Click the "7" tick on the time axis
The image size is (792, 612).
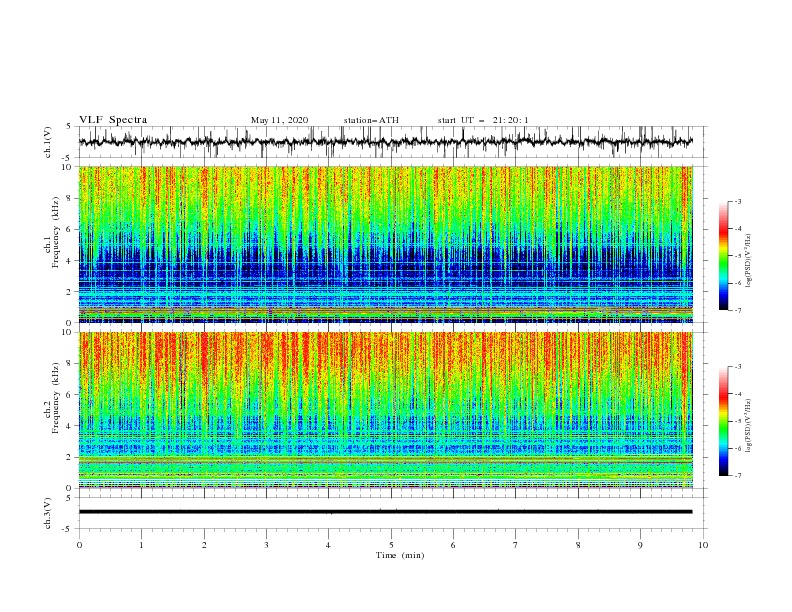click(x=516, y=545)
